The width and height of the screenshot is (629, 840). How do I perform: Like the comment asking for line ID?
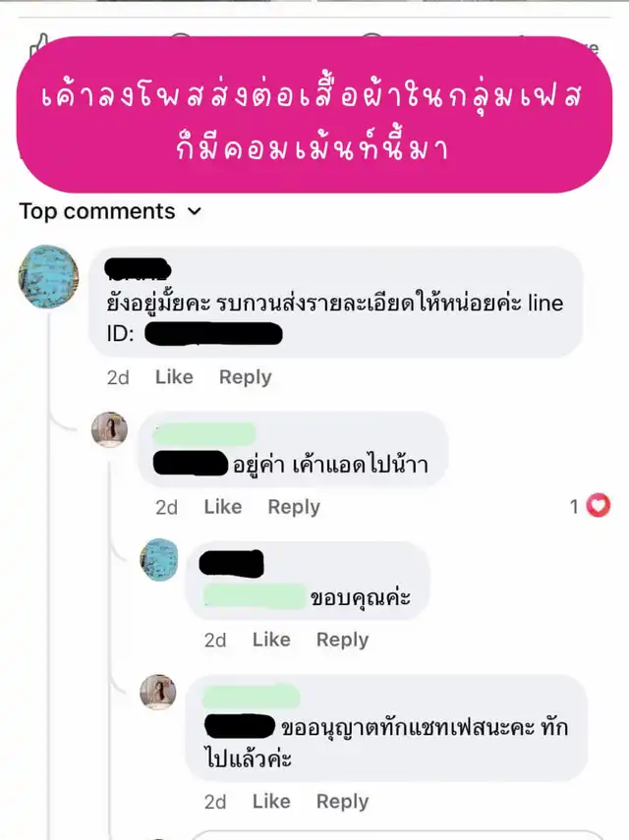point(174,377)
